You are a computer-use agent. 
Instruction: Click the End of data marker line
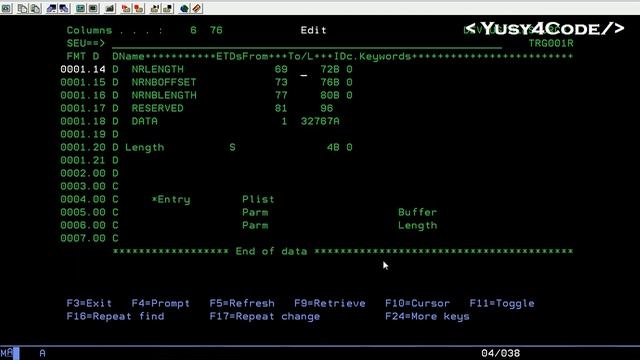343,251
